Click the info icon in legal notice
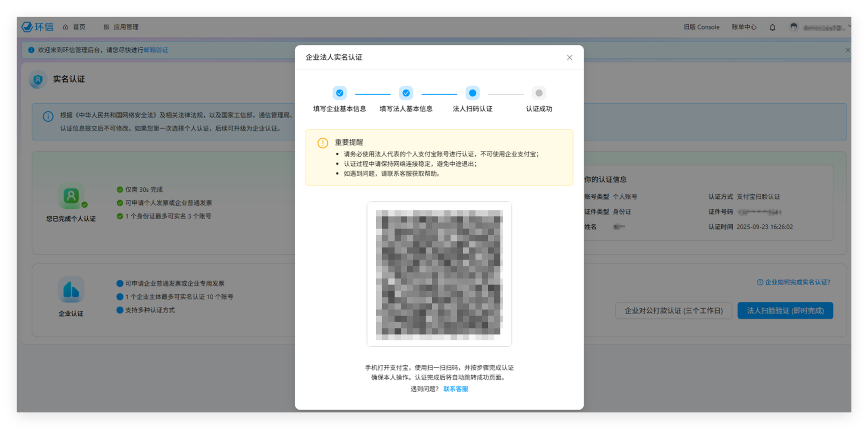Screen dimensions: 868x429 click(48, 117)
